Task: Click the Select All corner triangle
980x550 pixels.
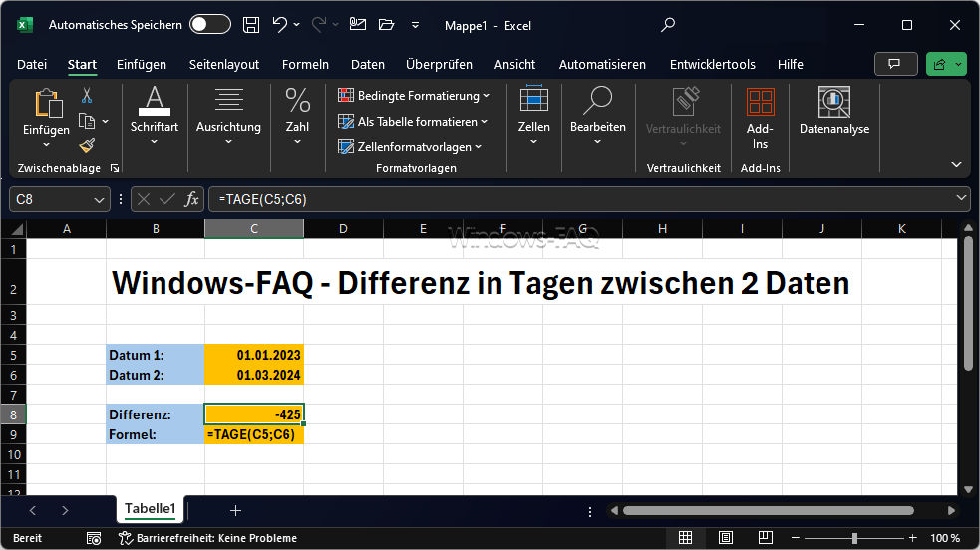Action: [18, 230]
